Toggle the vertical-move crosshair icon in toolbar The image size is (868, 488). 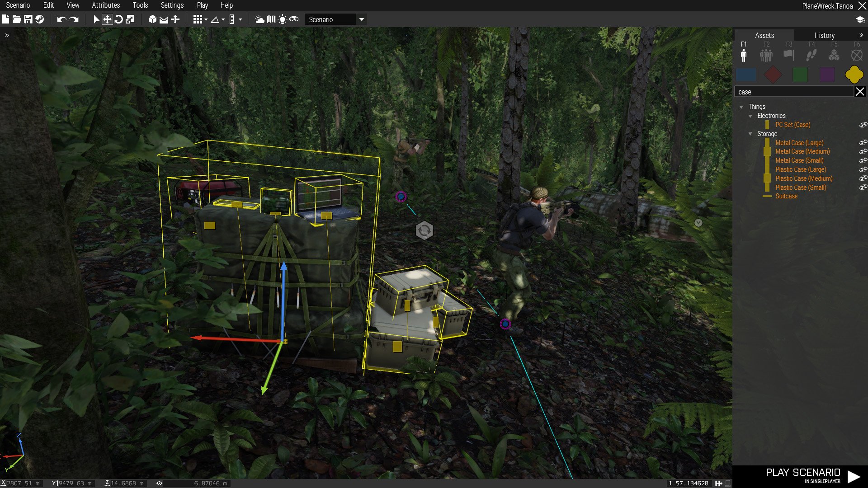coord(175,19)
